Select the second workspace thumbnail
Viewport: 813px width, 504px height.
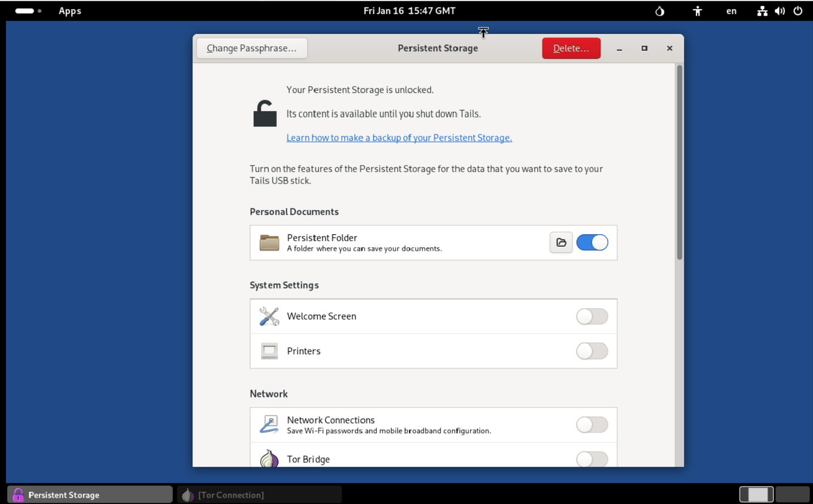coord(792,494)
